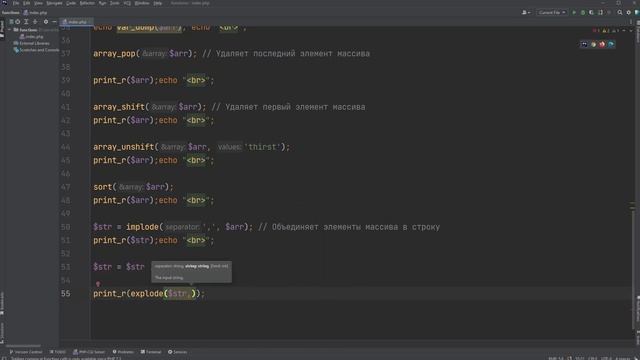
Task: Open Project panel gear options
Action: (x=46, y=22)
